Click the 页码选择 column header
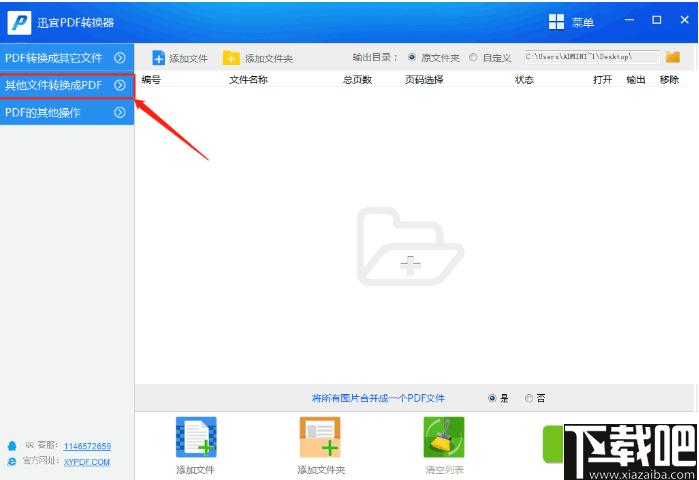699x480 pixels. pos(424,80)
